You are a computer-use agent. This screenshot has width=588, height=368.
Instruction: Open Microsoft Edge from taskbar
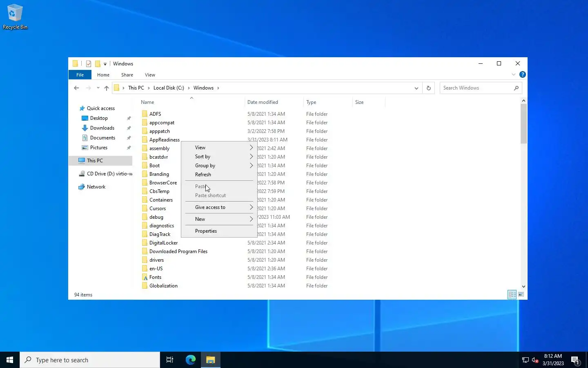pyautogui.click(x=191, y=360)
